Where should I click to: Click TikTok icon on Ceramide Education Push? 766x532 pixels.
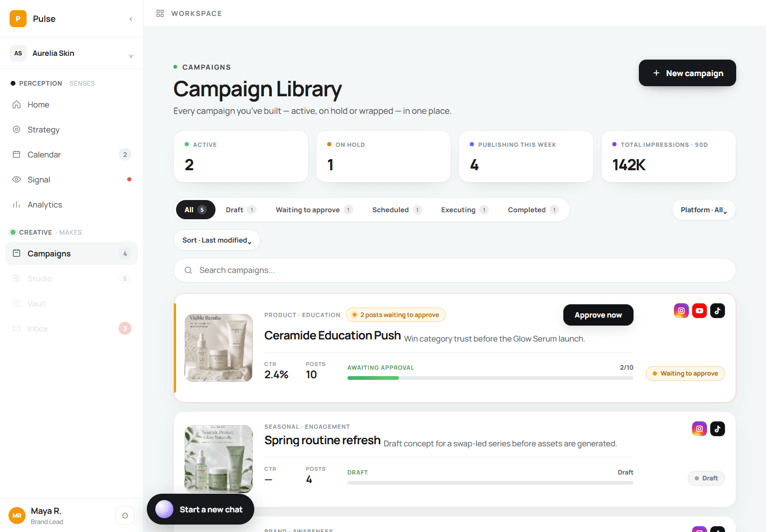[718, 311]
